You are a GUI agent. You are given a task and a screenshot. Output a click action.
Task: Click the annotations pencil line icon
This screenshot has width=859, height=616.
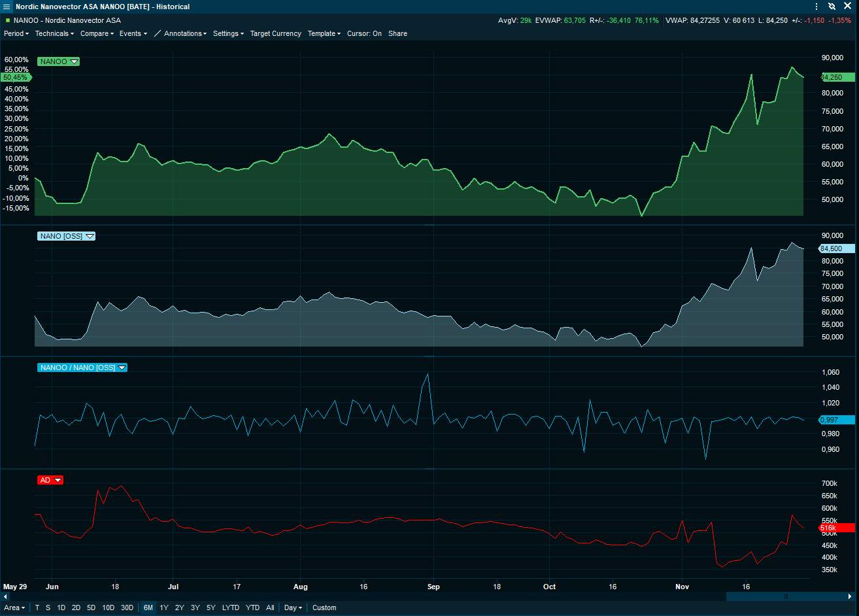pyautogui.click(x=158, y=33)
